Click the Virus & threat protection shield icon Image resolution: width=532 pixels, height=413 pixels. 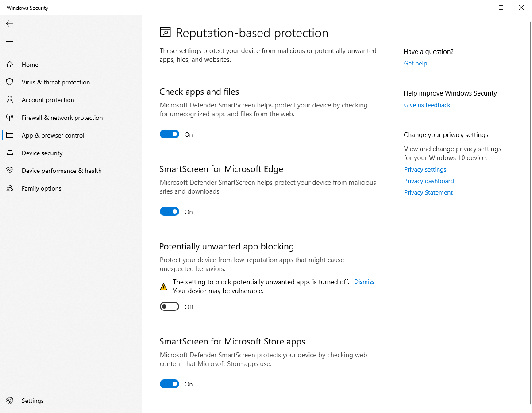[10, 82]
